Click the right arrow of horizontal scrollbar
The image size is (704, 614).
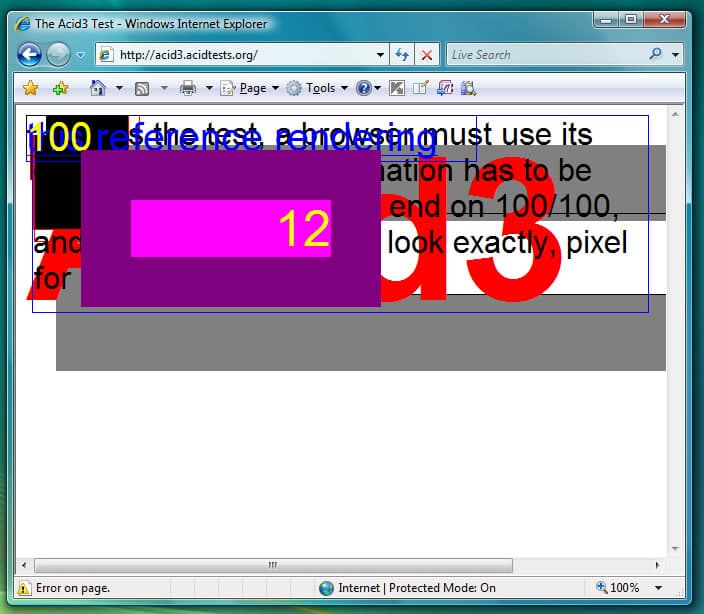point(658,565)
